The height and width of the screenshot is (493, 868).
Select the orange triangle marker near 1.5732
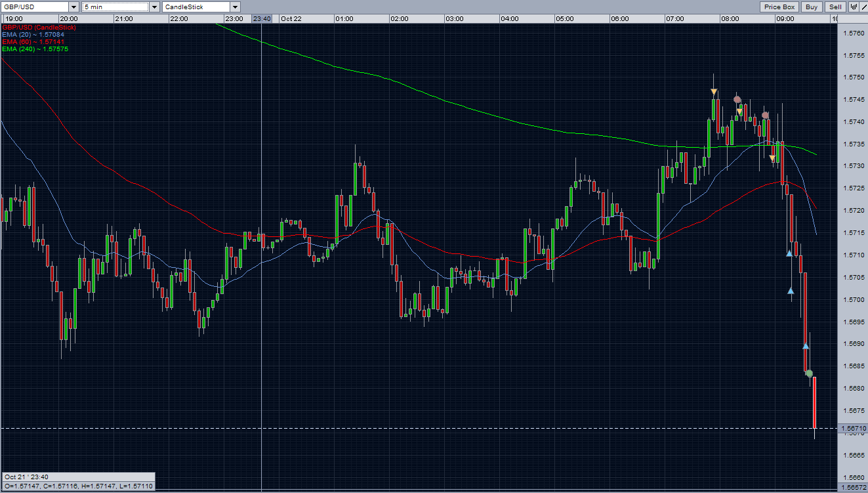[x=772, y=158]
